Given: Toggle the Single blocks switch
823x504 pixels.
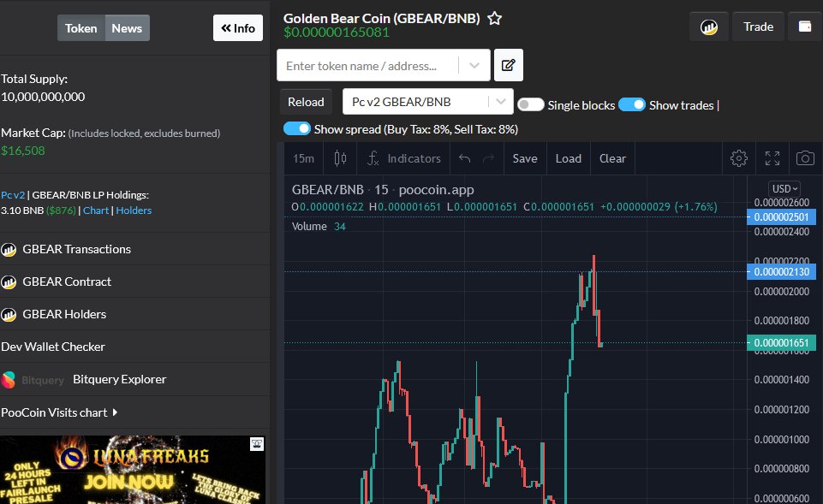Looking at the screenshot, I should pyautogui.click(x=530, y=104).
